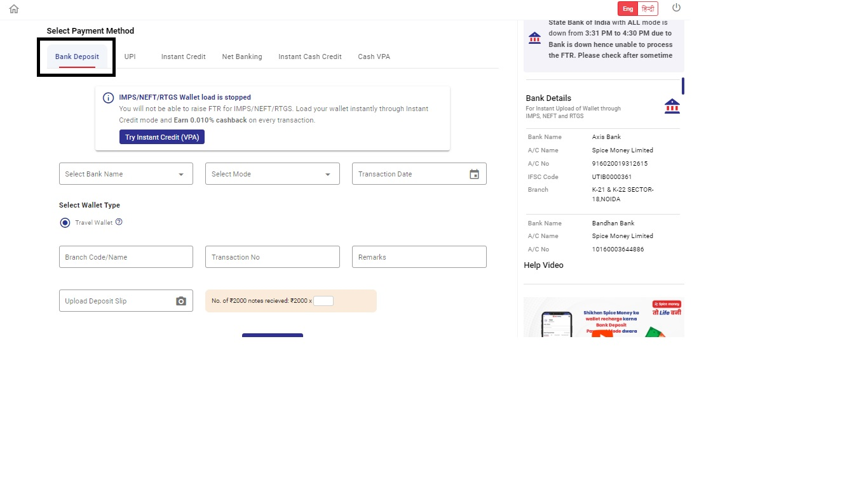Open the Spice Money help video thumbnail
The image size is (868, 499).
pos(604,317)
